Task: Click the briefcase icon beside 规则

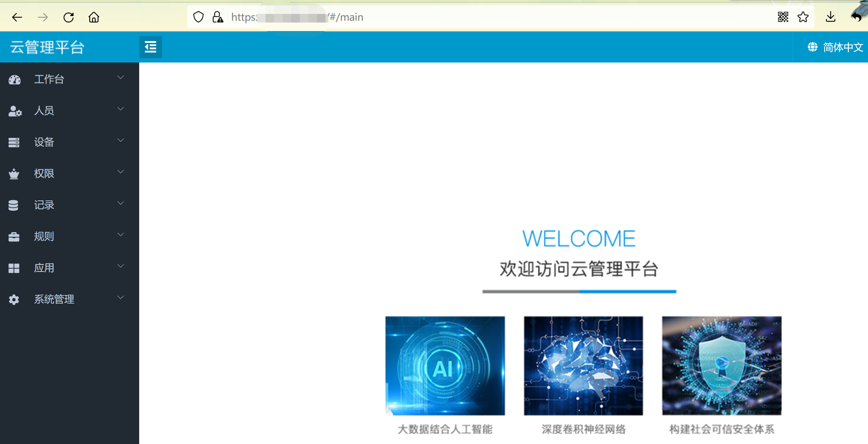Action: 14,237
